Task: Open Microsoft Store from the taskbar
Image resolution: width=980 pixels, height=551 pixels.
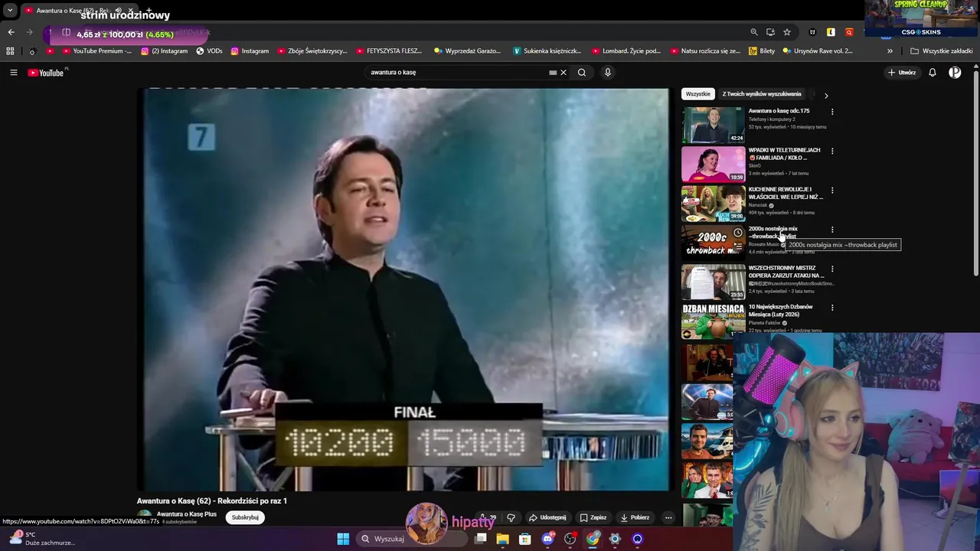Action: point(525,539)
